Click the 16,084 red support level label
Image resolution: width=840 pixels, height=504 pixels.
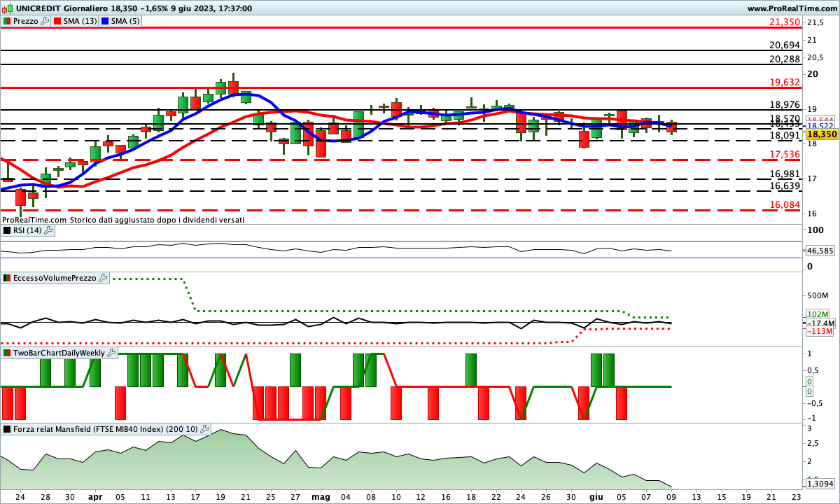click(x=784, y=204)
